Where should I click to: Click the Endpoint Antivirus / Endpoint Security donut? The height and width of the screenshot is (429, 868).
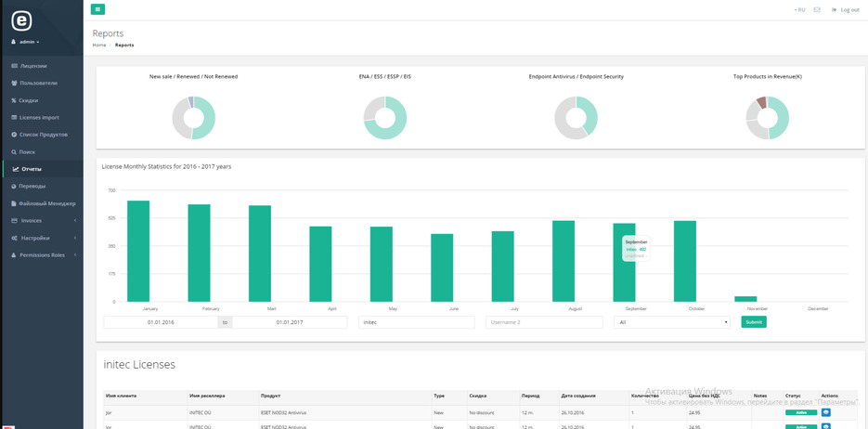point(577,118)
